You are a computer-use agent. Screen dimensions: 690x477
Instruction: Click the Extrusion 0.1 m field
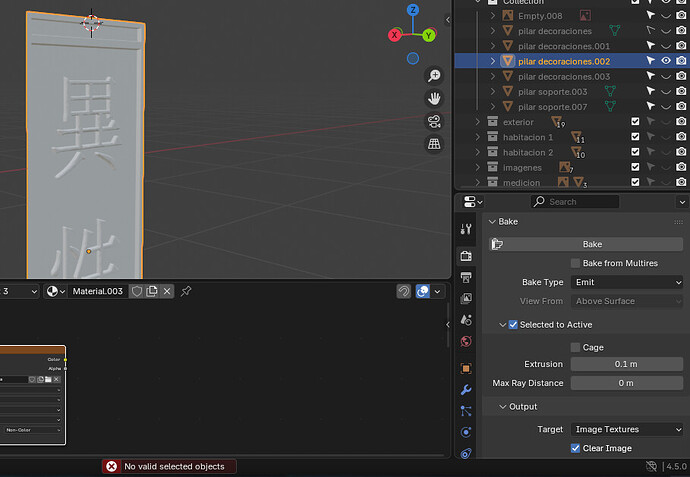pos(627,364)
